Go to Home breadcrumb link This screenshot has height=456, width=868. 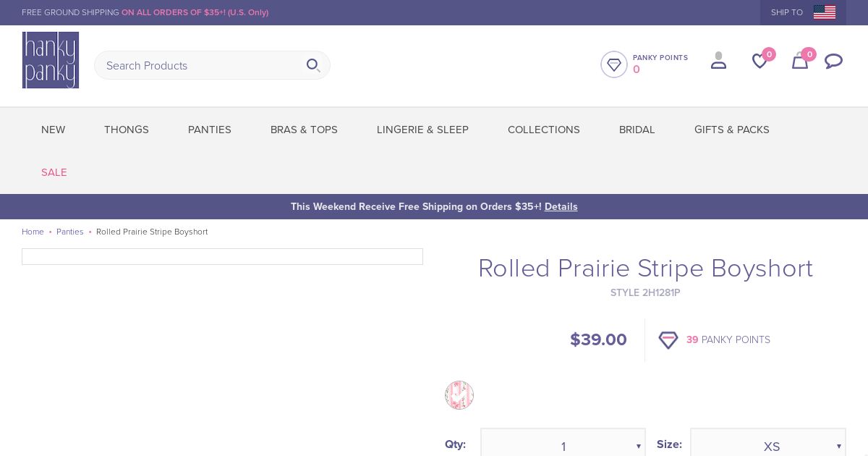point(33,232)
